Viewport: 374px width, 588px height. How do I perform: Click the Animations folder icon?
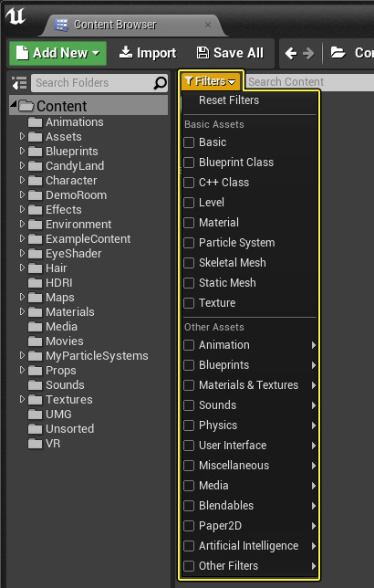coord(36,122)
